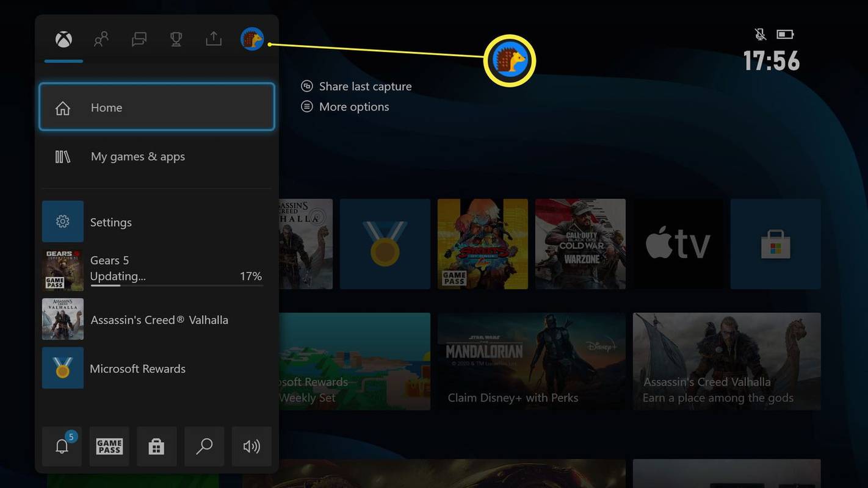This screenshot has width=868, height=488.
Task: Select the Home menu item
Action: [x=157, y=107]
